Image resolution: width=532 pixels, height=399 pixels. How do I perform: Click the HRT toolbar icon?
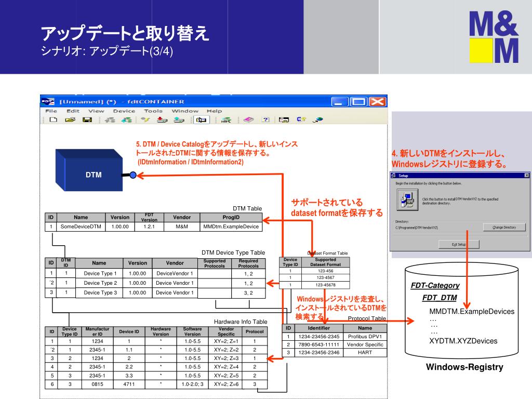click(x=226, y=120)
